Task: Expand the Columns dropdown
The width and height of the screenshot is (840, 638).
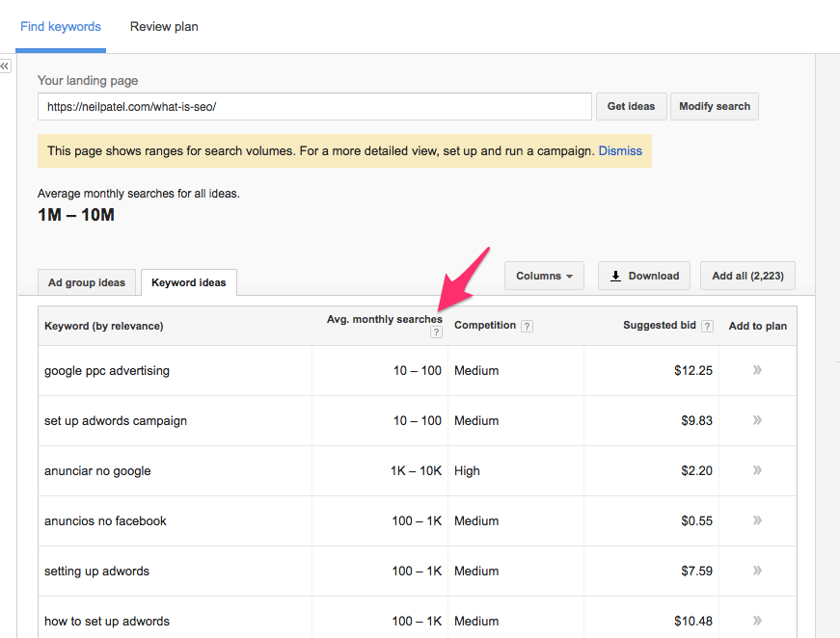Action: pyautogui.click(x=544, y=276)
